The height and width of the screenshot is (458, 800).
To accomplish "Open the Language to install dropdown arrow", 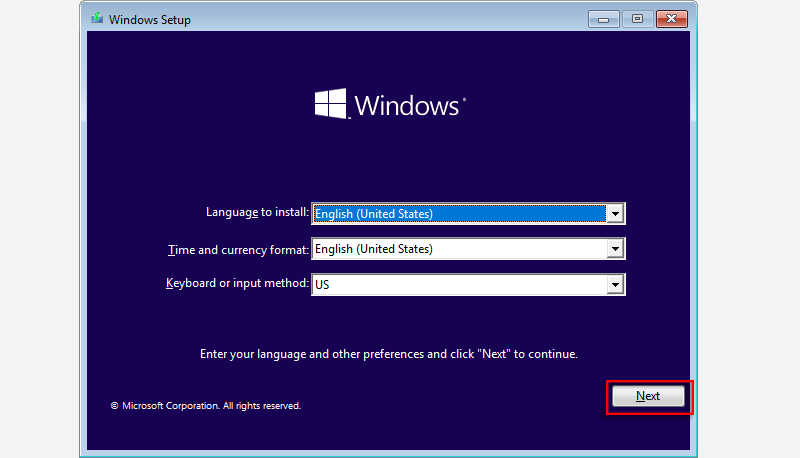I will coord(615,214).
